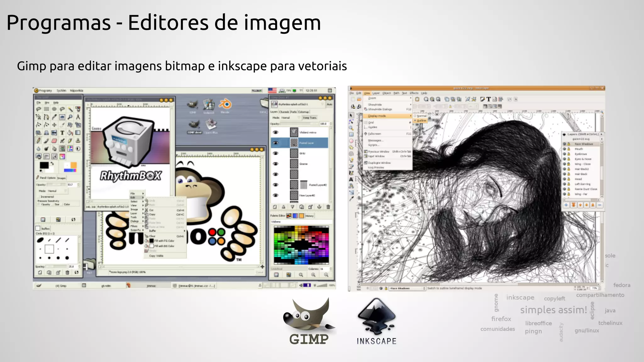Open layer Mode dropdown in GIMP Layers dialog
This screenshot has height=362, width=644.
click(x=291, y=118)
